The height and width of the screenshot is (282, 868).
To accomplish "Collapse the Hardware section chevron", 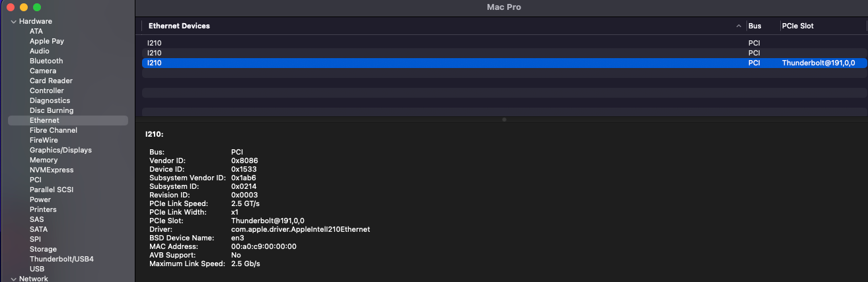I will click(13, 22).
